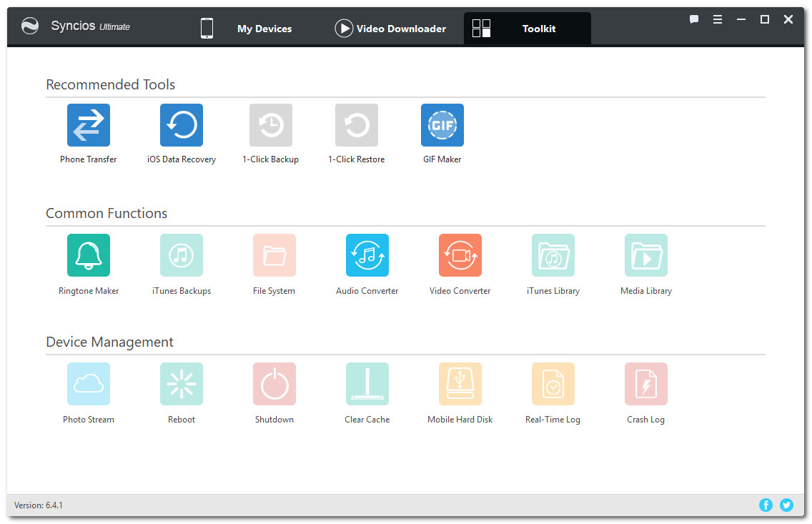Open the Twitter link icon
Viewport: 812px width, 524px height.
pyautogui.click(x=786, y=505)
